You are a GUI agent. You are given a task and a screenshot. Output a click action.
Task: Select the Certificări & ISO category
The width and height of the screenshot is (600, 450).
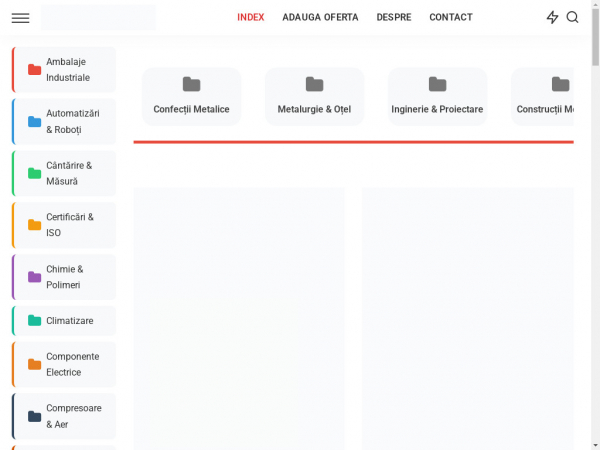tap(70, 225)
